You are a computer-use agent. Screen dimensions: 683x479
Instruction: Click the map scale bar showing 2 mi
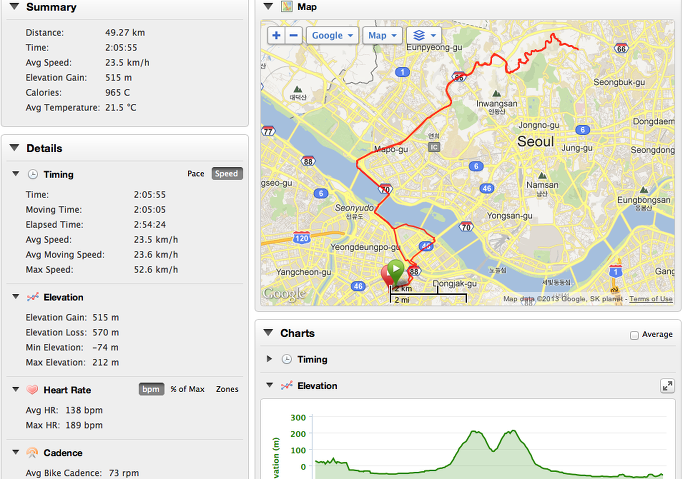point(428,299)
